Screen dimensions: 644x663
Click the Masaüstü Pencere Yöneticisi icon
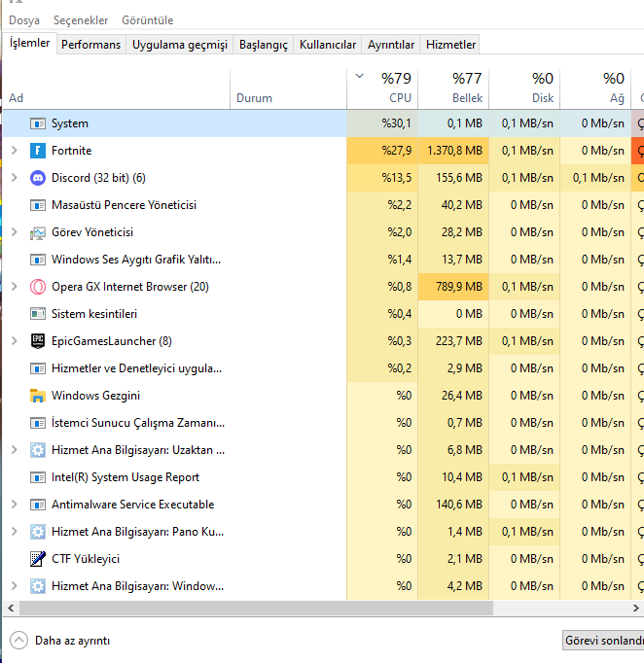[38, 205]
